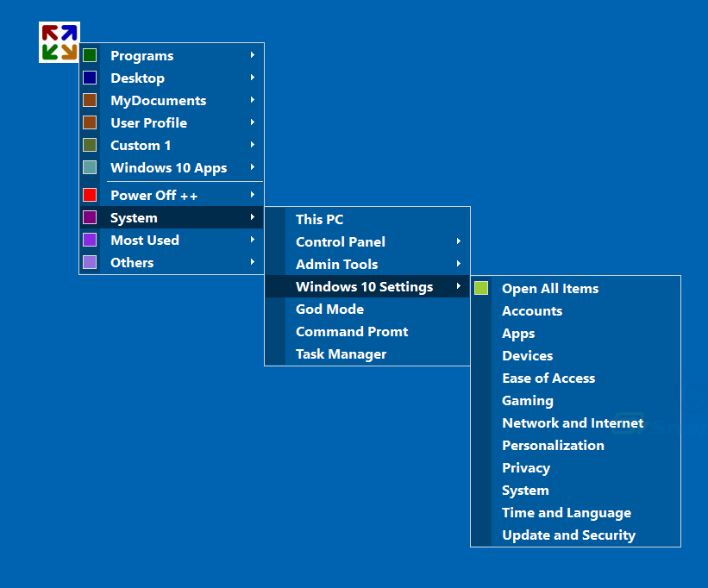Click the violet square icon beside Most Used
708x588 pixels.
point(90,240)
